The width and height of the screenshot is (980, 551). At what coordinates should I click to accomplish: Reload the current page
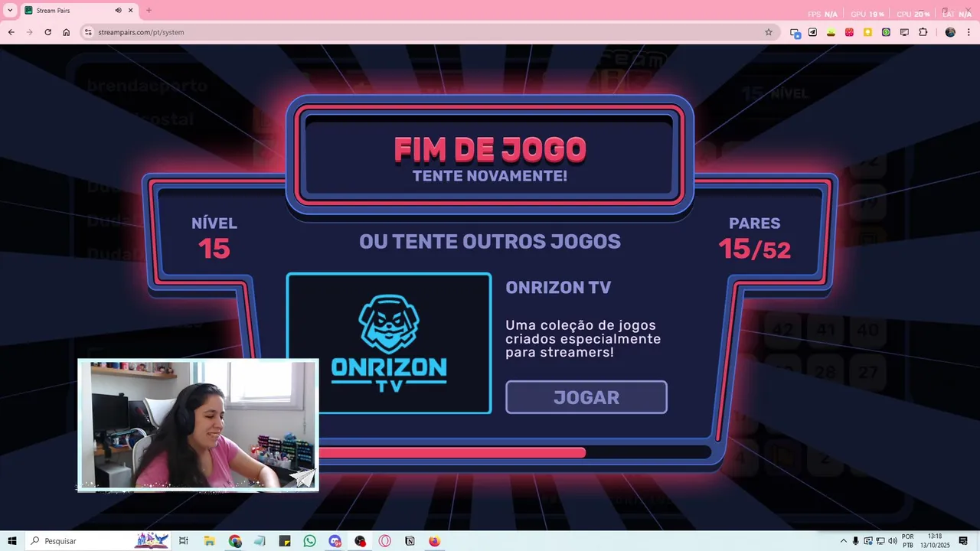pos(48,32)
